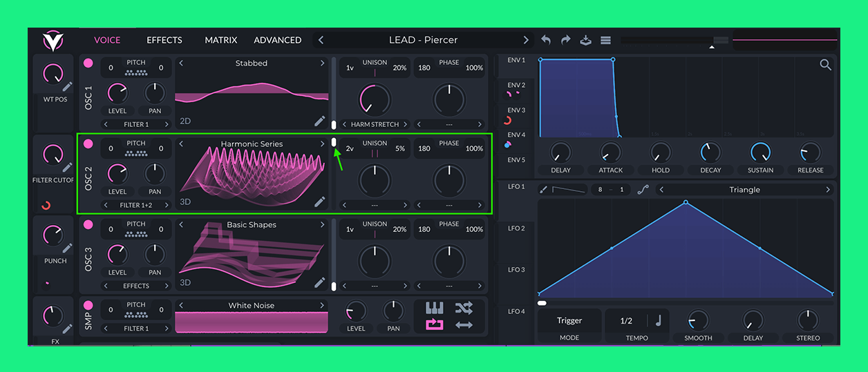
Task: Toggle OSC 1 power button off
Action: (x=88, y=63)
